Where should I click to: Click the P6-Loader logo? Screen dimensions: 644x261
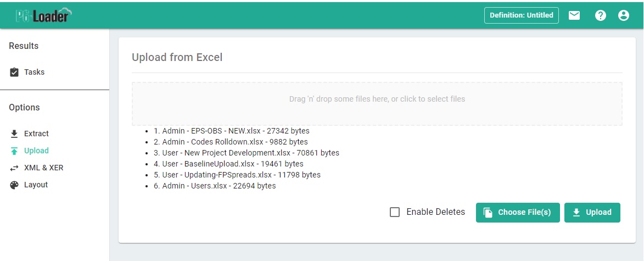coord(44,15)
